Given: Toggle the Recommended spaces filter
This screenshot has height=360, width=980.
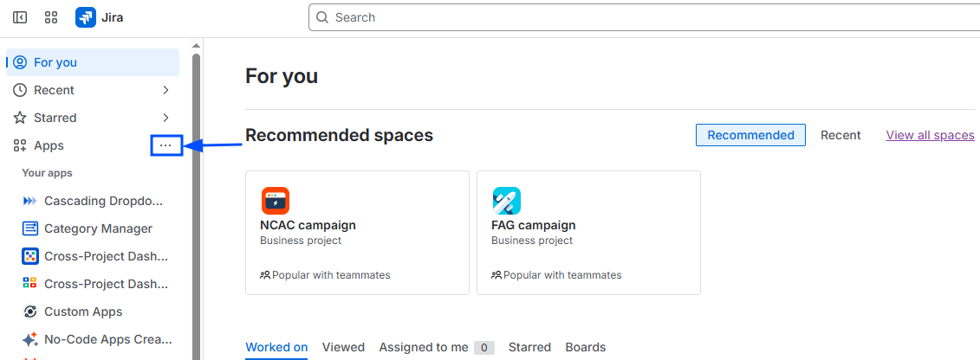Looking at the screenshot, I should (x=750, y=135).
